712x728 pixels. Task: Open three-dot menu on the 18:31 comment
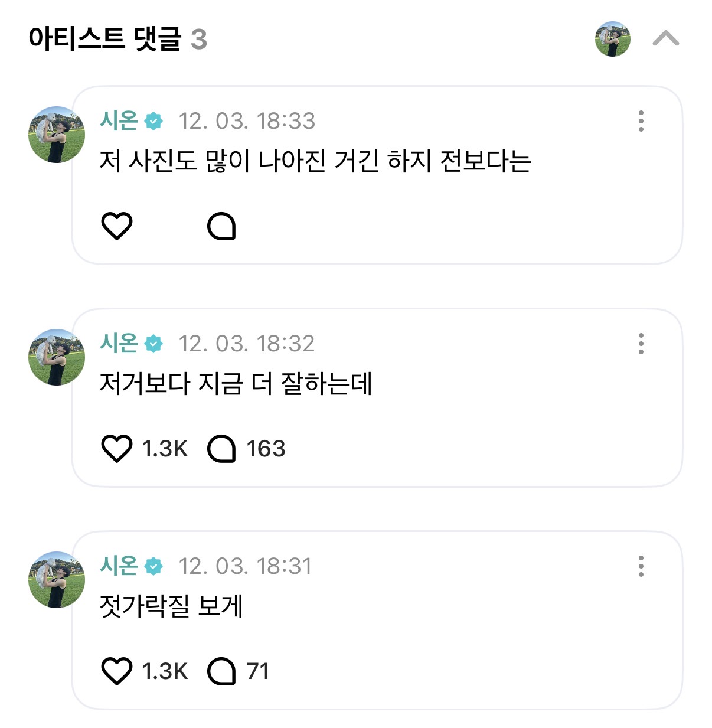641,566
